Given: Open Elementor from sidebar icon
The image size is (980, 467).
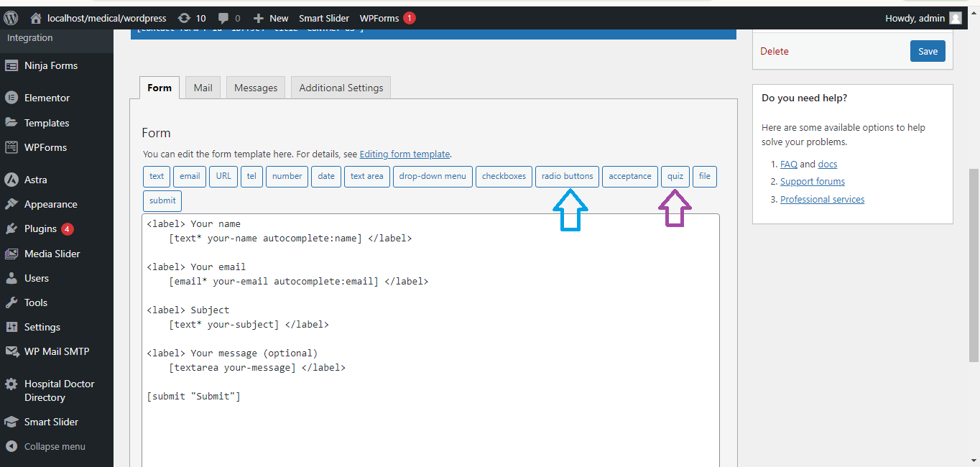Looking at the screenshot, I should click(11, 98).
